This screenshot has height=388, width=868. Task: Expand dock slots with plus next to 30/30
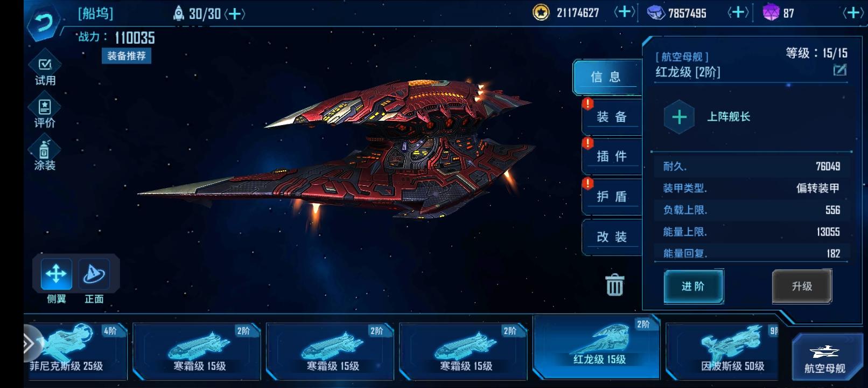pyautogui.click(x=235, y=13)
